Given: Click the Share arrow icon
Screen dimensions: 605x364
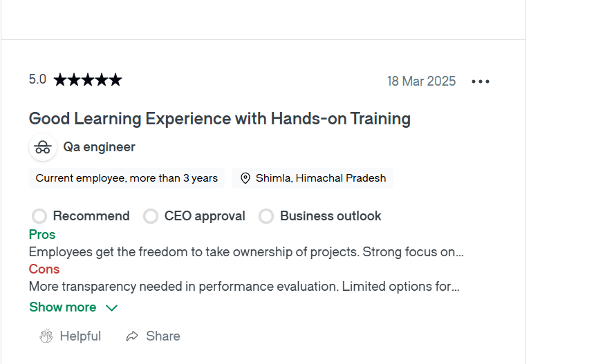Looking at the screenshot, I should [132, 336].
